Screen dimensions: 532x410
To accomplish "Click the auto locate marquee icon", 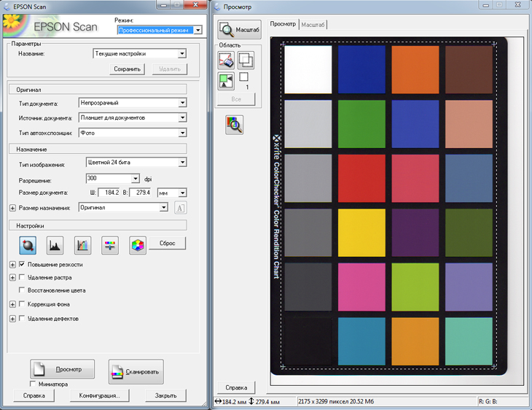I will [226, 81].
